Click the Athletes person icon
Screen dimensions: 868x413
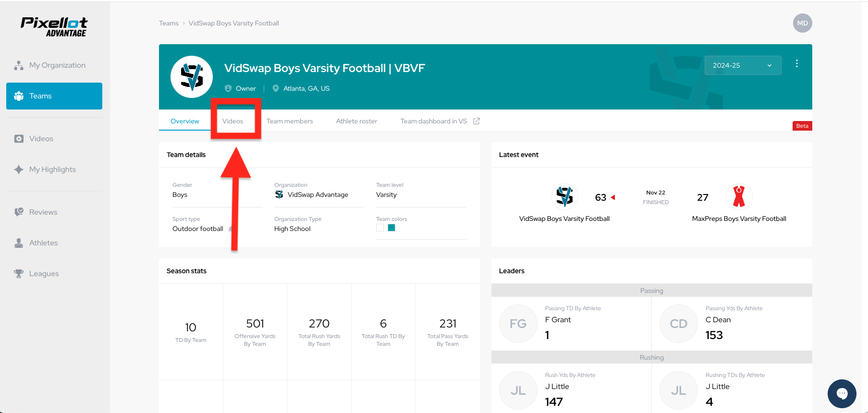click(x=19, y=243)
